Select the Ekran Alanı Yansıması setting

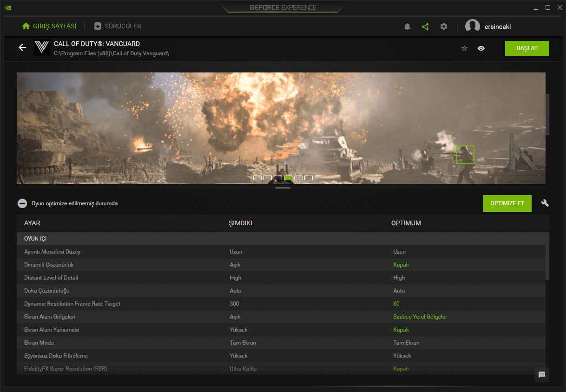pyautogui.click(x=281, y=330)
